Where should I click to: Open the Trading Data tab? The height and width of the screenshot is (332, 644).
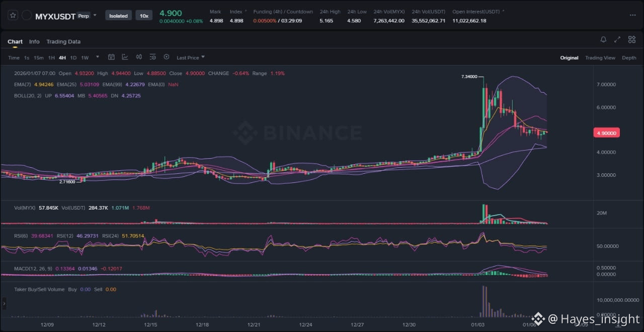coord(63,42)
